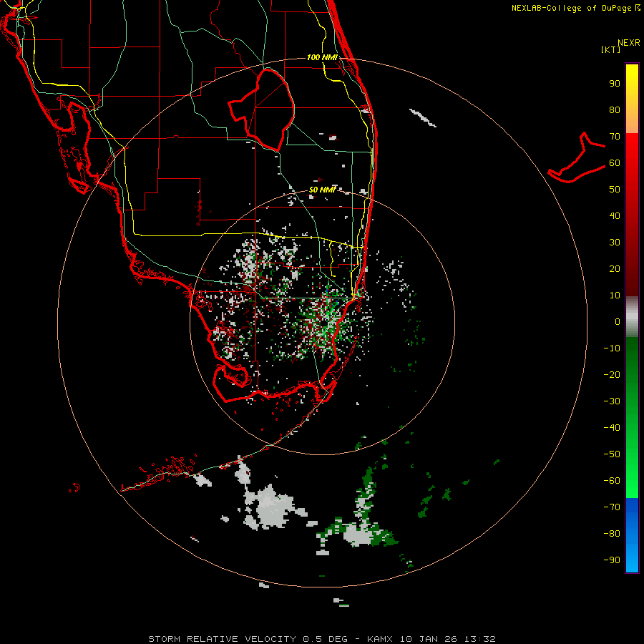
Task: Click the -40 scale label
Action: pyautogui.click(x=612, y=428)
